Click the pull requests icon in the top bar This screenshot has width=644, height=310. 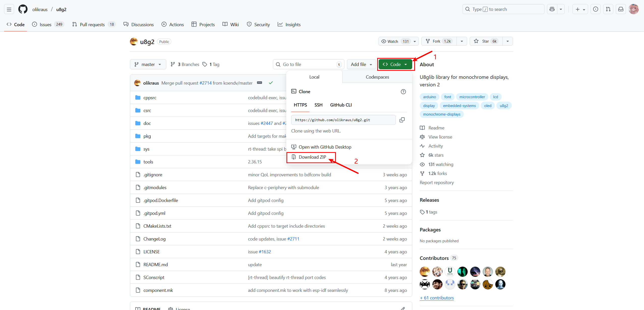tap(608, 9)
